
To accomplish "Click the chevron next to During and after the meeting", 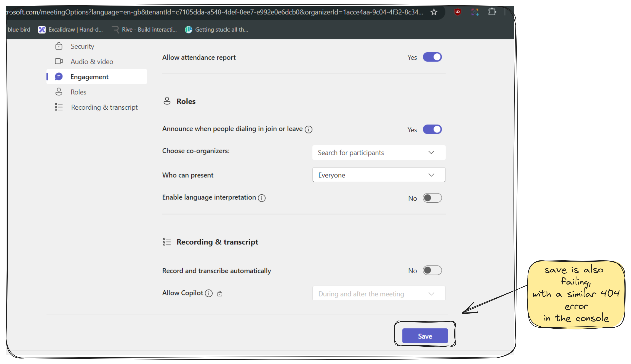I will tap(431, 294).
